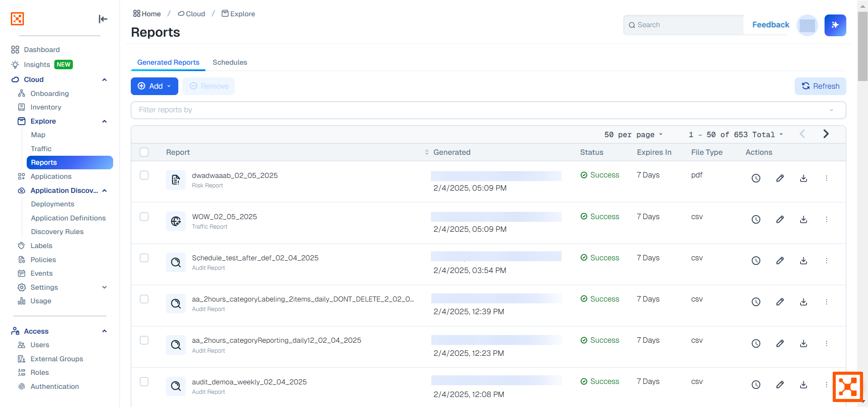
Task: Download the WOW_02_05_2025 report
Action: coord(803,220)
